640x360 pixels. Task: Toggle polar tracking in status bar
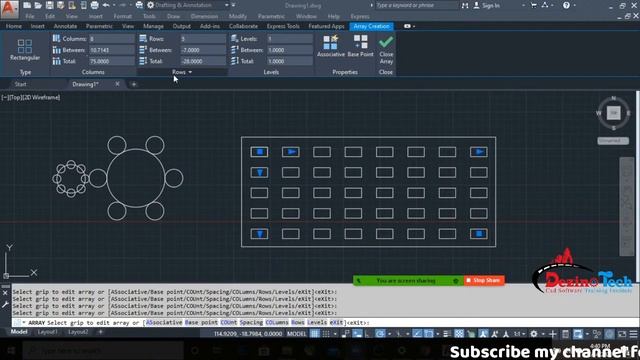[x=380, y=334]
